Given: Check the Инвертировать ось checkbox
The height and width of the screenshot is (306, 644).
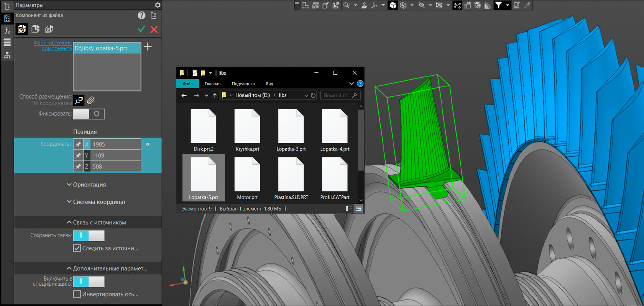Looking at the screenshot, I should pos(77,294).
